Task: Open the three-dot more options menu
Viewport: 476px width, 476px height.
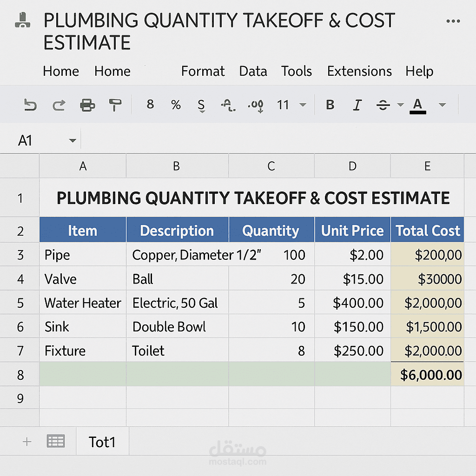Action: click(453, 21)
